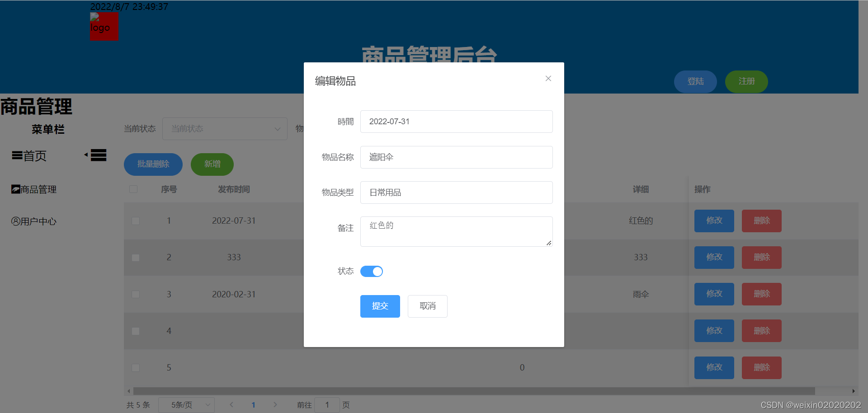Click the red logo image at top
868x413 pixels.
tap(104, 27)
